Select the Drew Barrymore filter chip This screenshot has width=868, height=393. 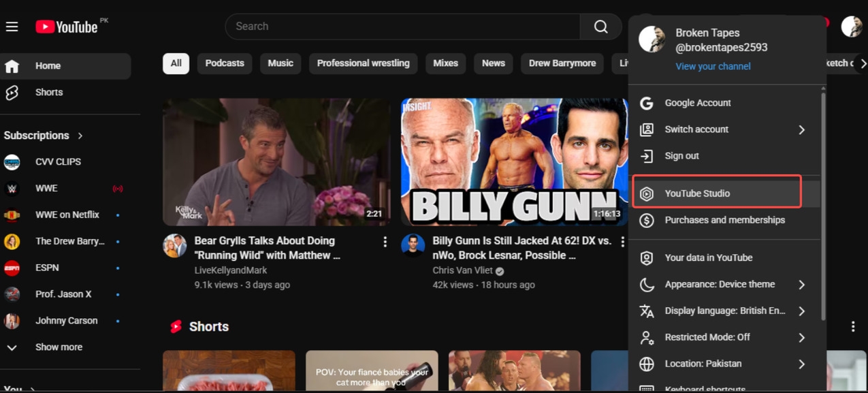click(x=562, y=63)
